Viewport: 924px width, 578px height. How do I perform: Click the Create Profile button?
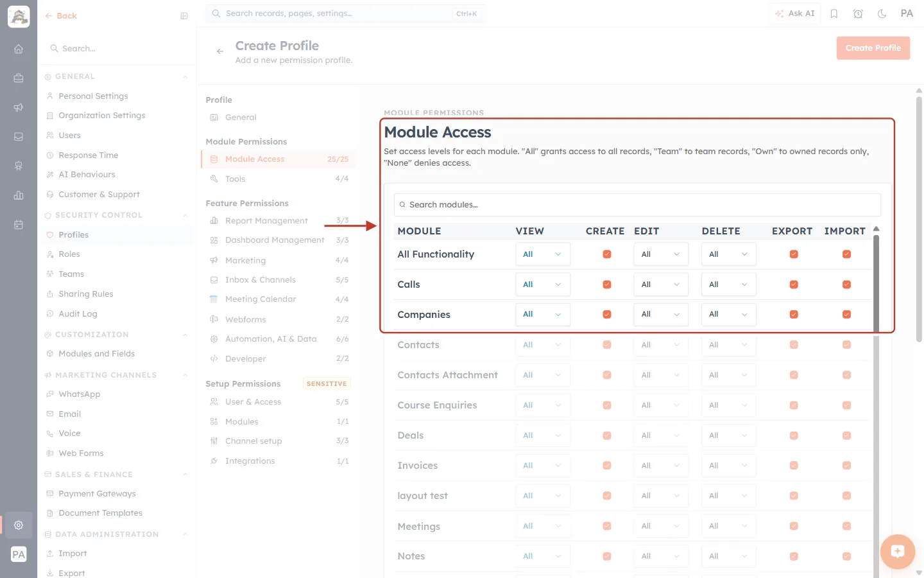873,48
